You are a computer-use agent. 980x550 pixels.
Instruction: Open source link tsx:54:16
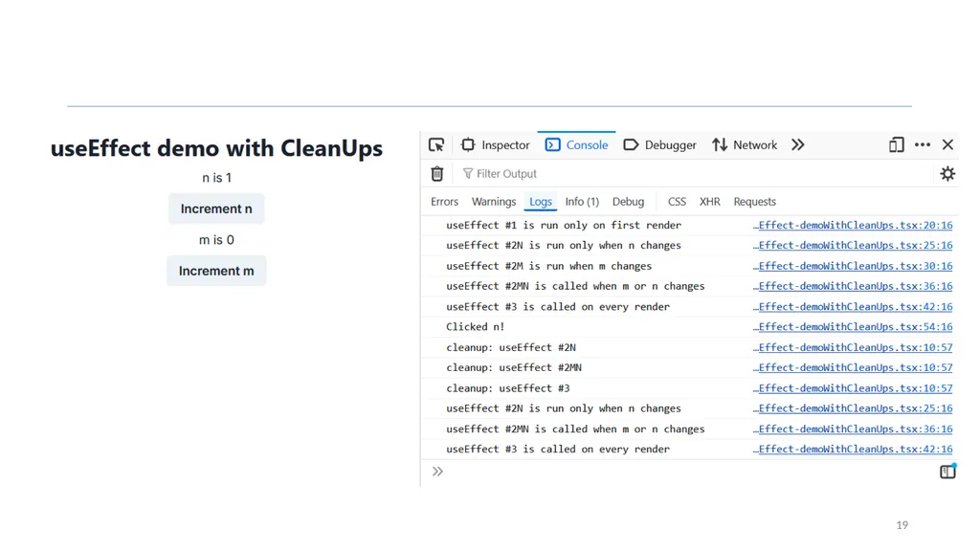point(853,327)
